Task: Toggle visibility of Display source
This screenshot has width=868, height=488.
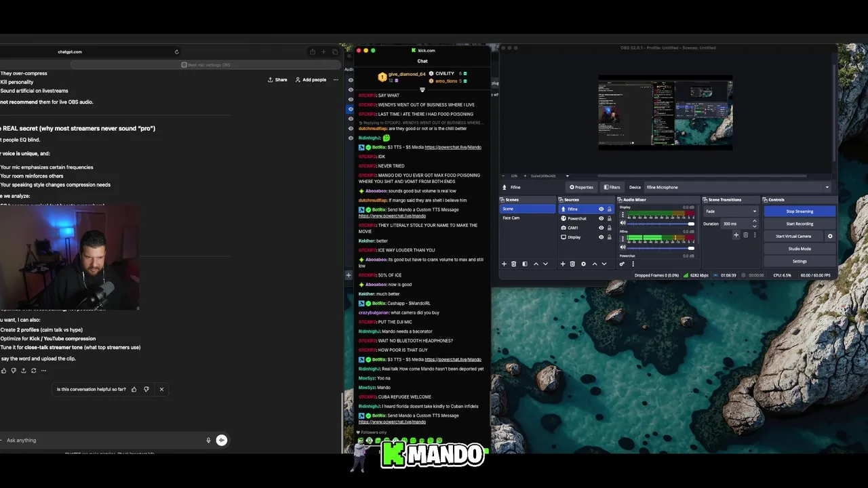Action: (x=601, y=237)
